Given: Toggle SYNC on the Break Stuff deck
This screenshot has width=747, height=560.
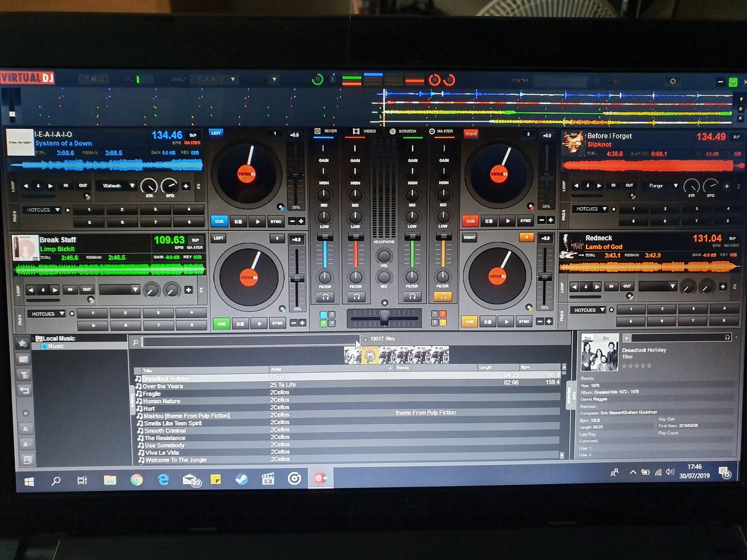Looking at the screenshot, I should point(277,323).
